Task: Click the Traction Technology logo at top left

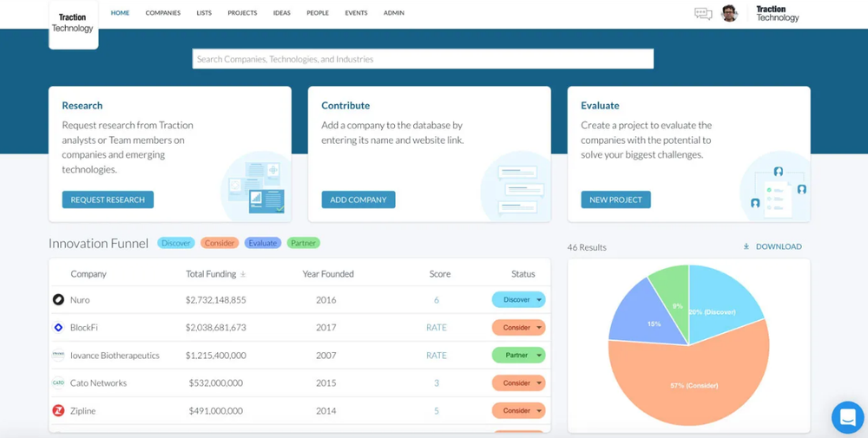Action: click(x=73, y=23)
